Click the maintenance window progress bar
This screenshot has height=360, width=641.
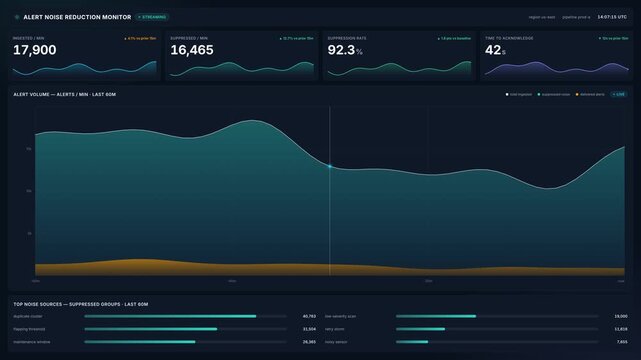[x=186, y=342]
